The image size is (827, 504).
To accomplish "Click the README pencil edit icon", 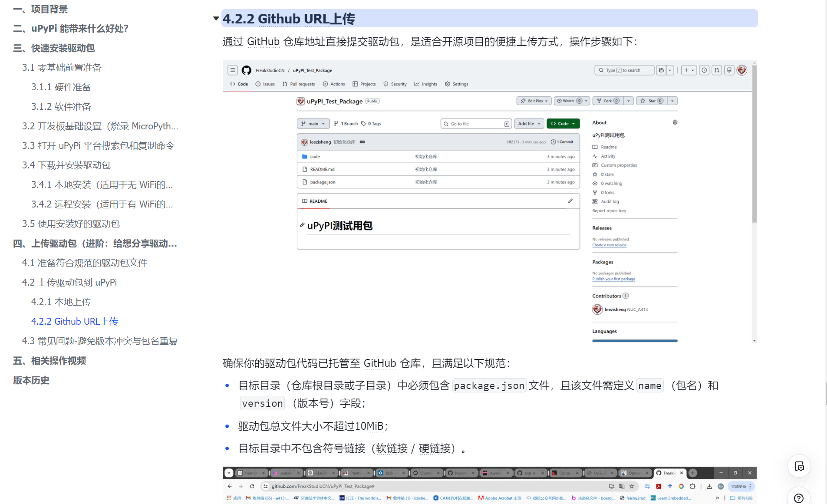I will click(570, 201).
